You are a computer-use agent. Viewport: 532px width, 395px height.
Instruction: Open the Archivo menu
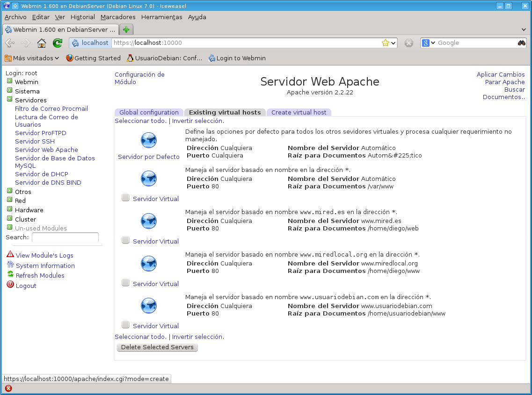15,17
